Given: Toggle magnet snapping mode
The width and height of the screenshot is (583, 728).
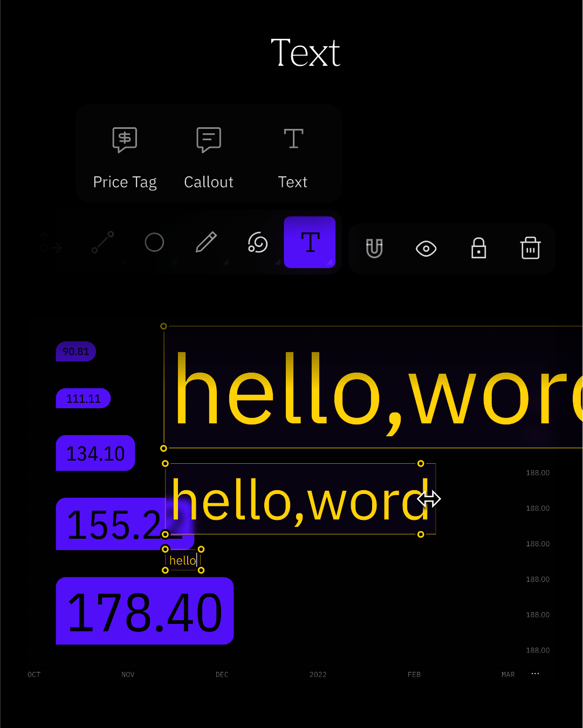Looking at the screenshot, I should click(374, 249).
